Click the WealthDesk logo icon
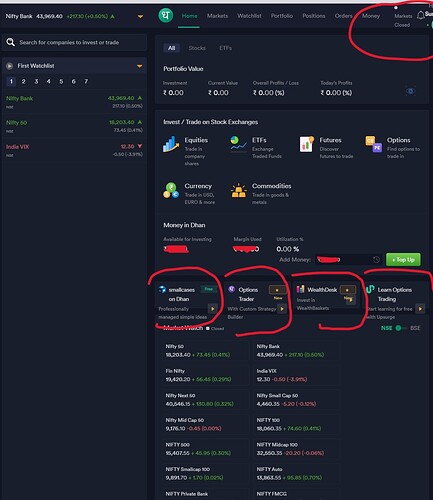The width and height of the screenshot is (433, 500). point(300,289)
